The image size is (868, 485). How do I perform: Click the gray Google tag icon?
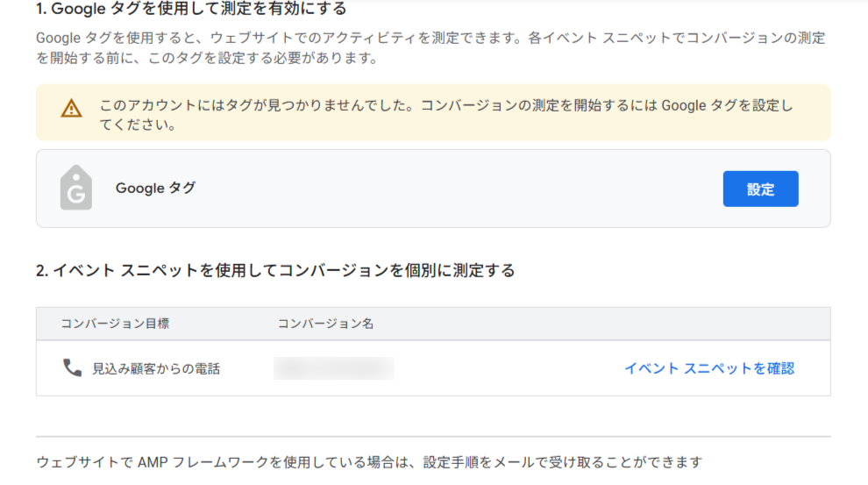click(x=76, y=188)
